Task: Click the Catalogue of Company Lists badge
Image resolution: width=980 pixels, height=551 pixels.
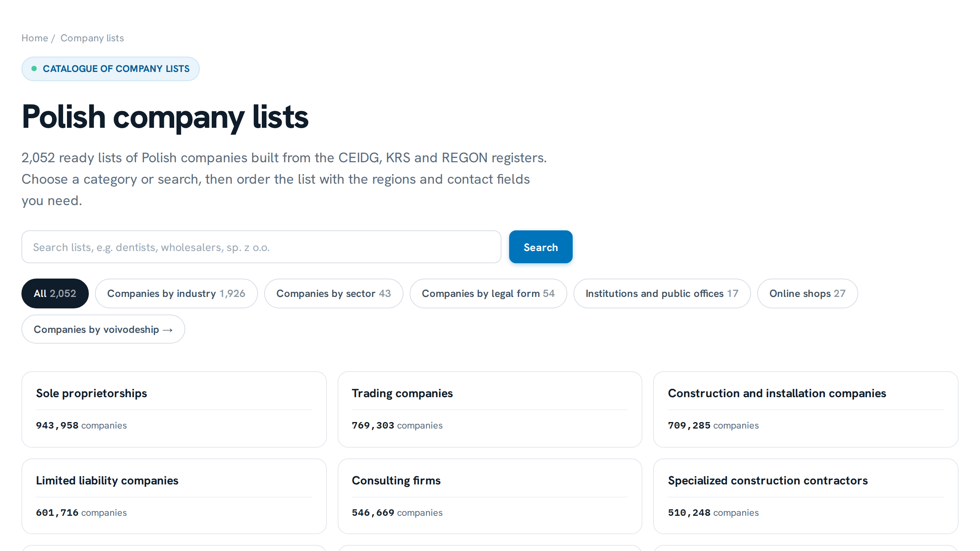Action: coord(110,69)
